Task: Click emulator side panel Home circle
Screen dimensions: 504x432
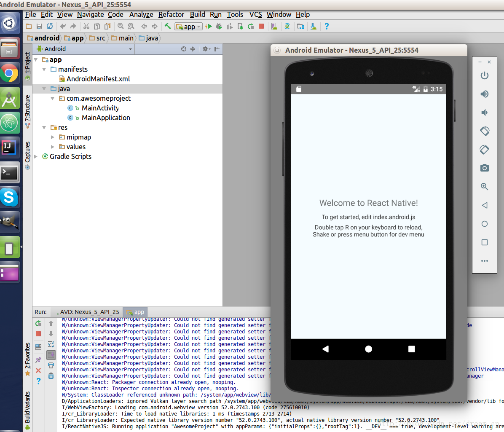Action: pos(484,224)
